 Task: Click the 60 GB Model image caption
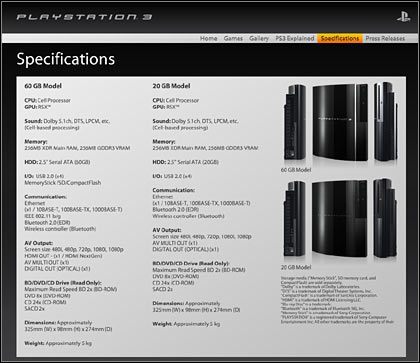(x=296, y=170)
